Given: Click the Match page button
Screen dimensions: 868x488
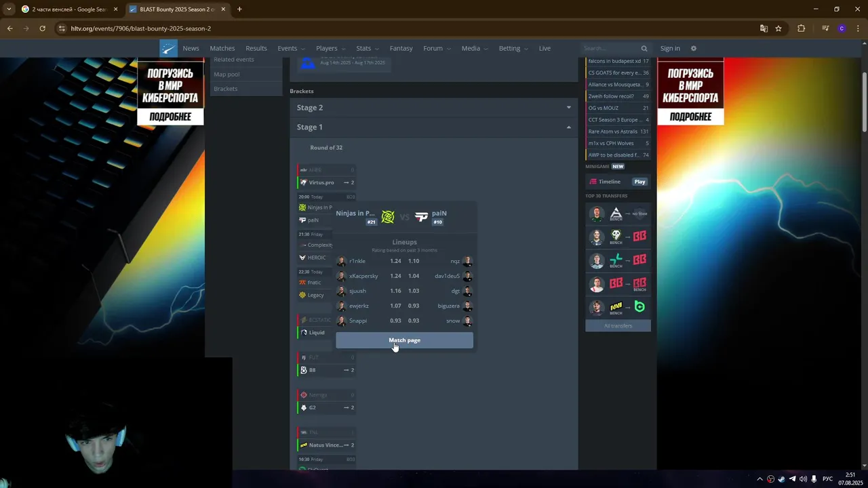Looking at the screenshot, I should pyautogui.click(x=404, y=340).
